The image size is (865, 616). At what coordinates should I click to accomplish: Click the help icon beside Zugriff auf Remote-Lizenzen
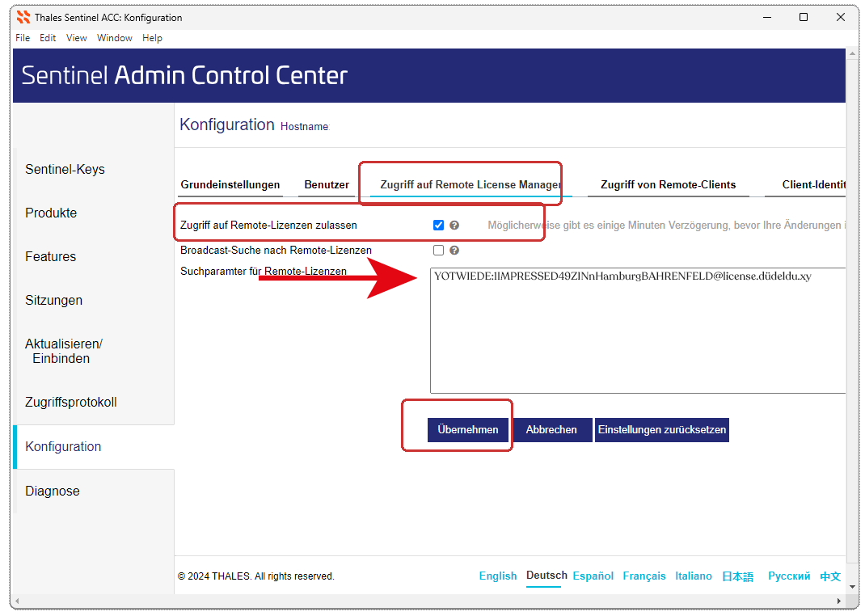click(454, 226)
